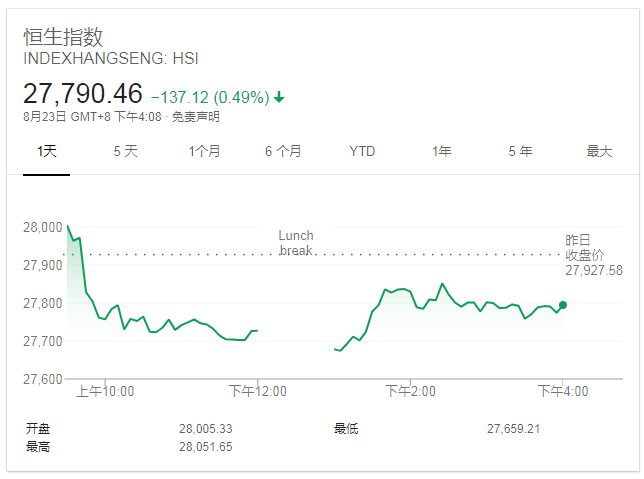The image size is (644, 479).
Task: Click the 27,700 y-axis label
Action: pos(43,341)
